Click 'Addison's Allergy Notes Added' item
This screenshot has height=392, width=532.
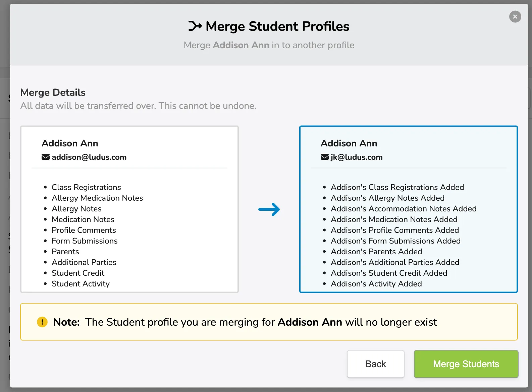click(x=387, y=198)
